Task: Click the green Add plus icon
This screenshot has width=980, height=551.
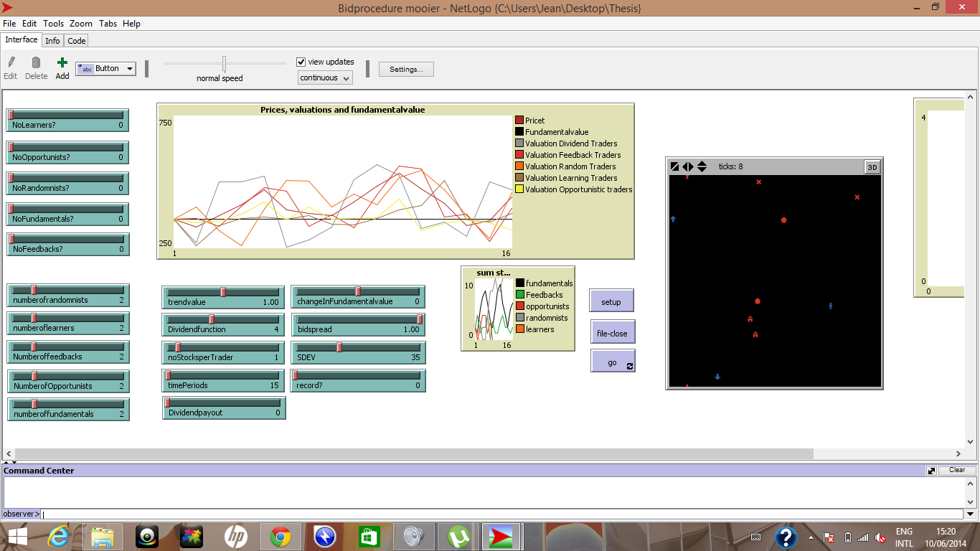Action: (x=62, y=63)
